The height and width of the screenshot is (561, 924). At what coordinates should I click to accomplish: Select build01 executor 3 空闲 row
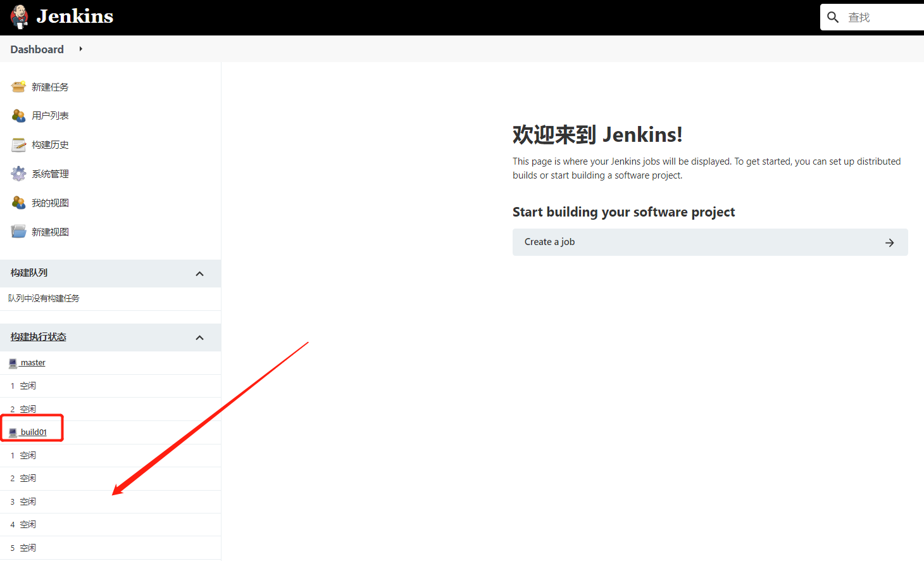110,501
